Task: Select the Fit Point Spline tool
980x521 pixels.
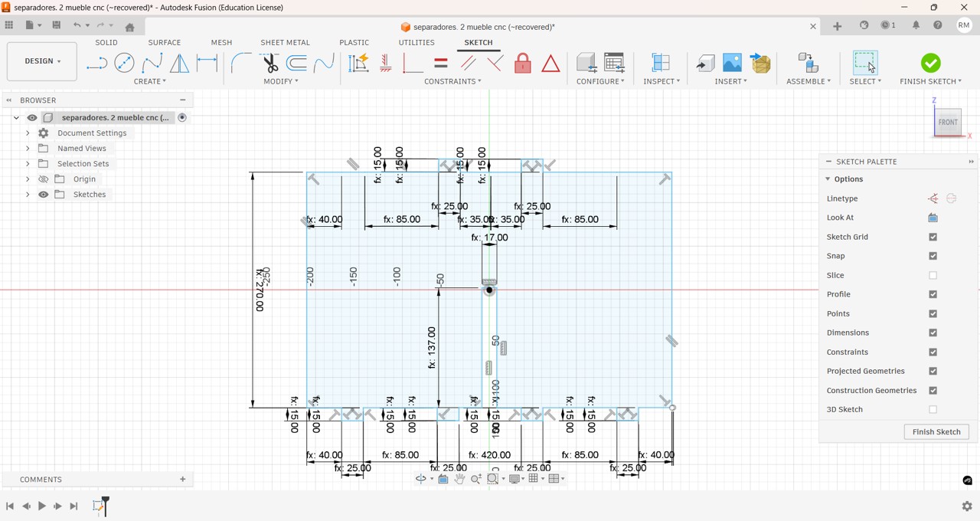Action: pos(152,63)
